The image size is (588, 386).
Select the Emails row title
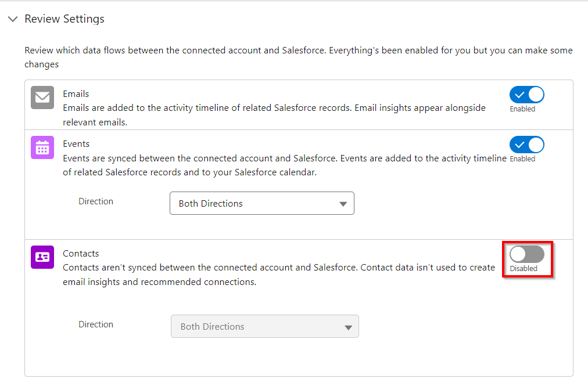pos(76,94)
